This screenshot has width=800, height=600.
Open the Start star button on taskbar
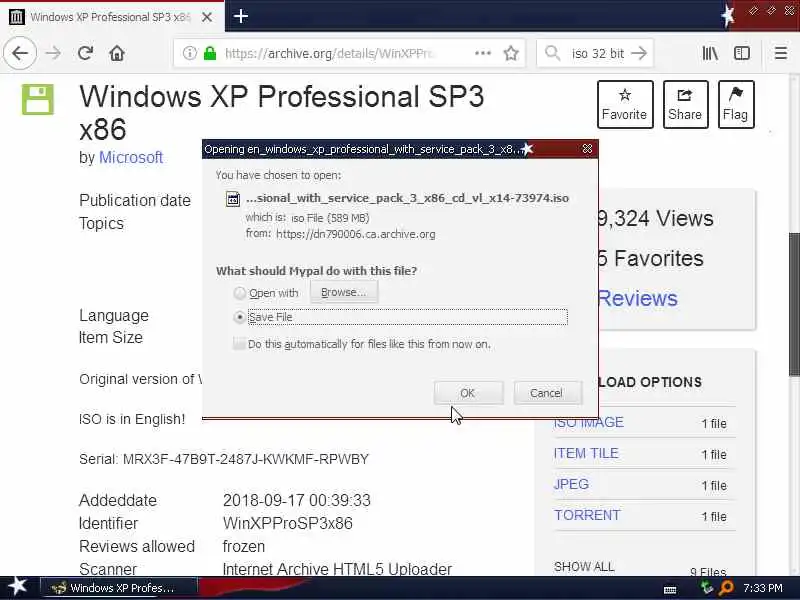[x=17, y=587]
